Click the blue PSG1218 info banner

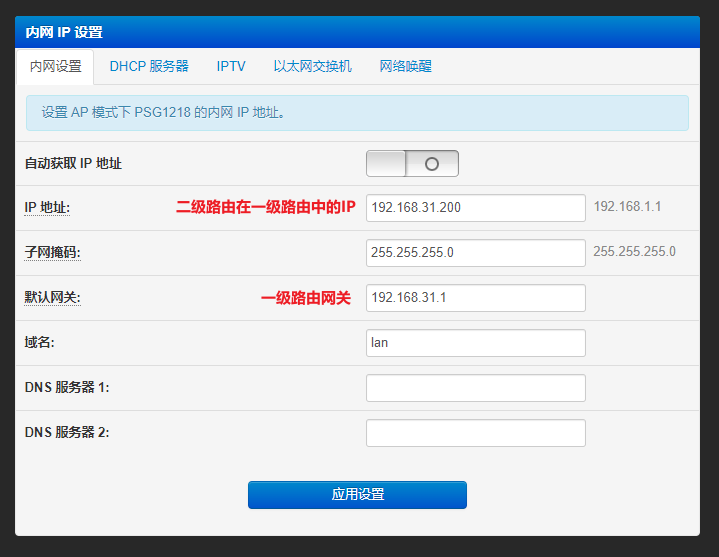(x=357, y=113)
